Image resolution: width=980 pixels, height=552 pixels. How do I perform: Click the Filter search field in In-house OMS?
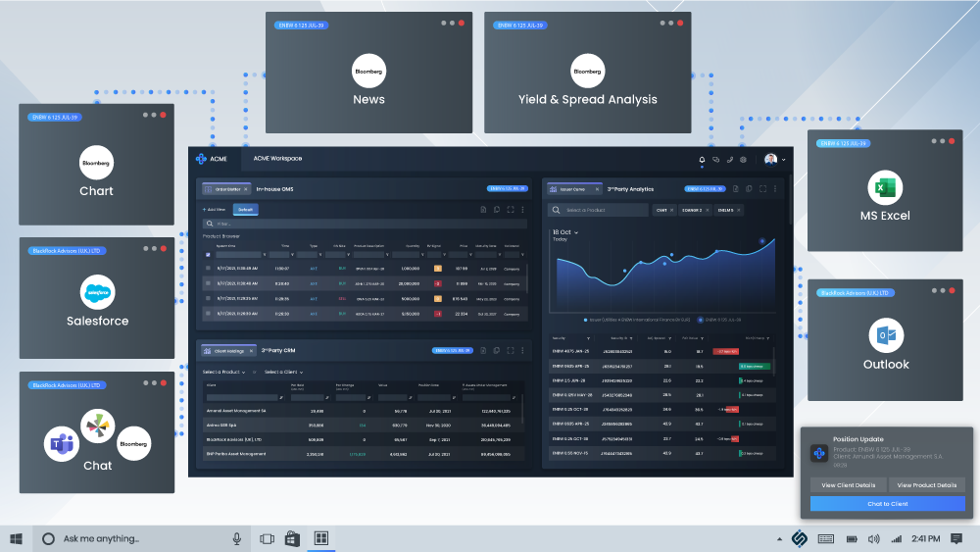(x=365, y=224)
